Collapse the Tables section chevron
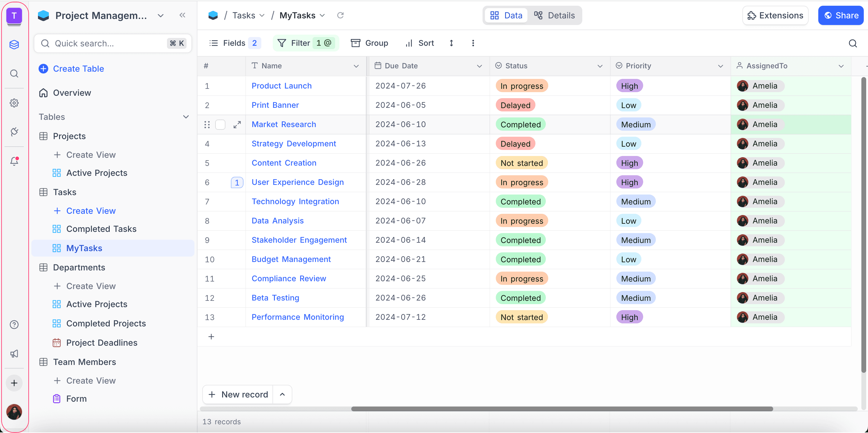Viewport: 868px width, 433px height. 186,117
